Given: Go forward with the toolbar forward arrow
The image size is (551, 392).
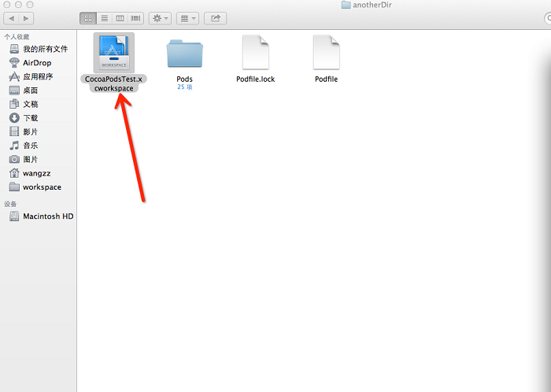Looking at the screenshot, I should [x=26, y=18].
